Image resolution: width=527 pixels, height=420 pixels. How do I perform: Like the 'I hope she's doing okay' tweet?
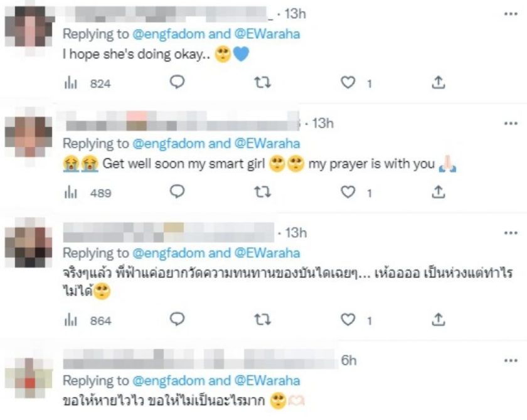(x=348, y=82)
